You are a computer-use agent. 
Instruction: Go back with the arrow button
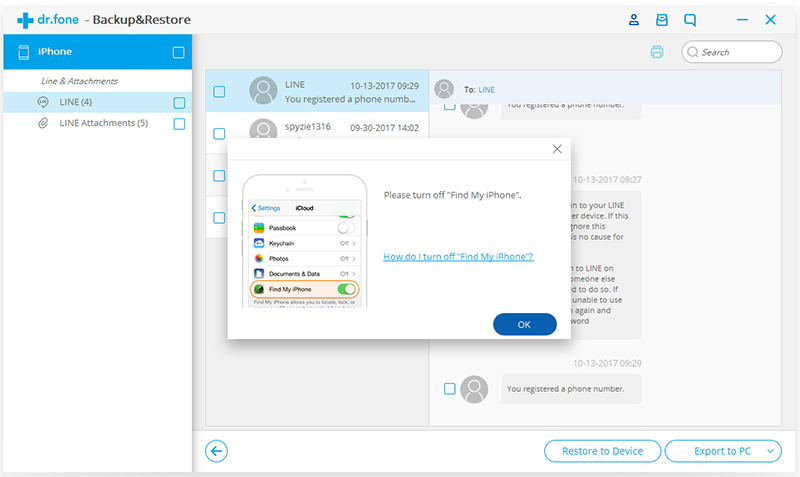[216, 451]
